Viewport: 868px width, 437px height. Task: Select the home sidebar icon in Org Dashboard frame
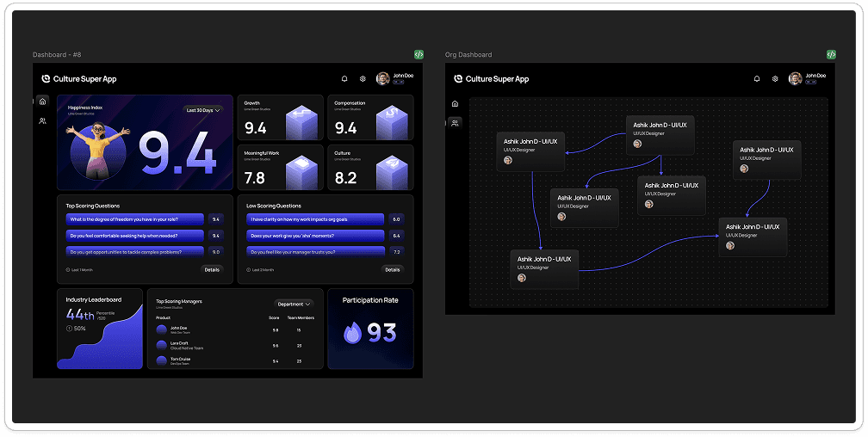455,104
